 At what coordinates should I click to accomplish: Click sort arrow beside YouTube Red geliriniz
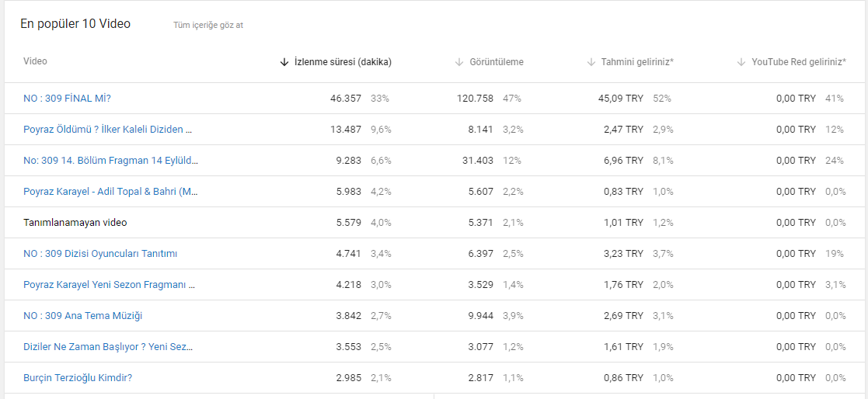tap(741, 62)
